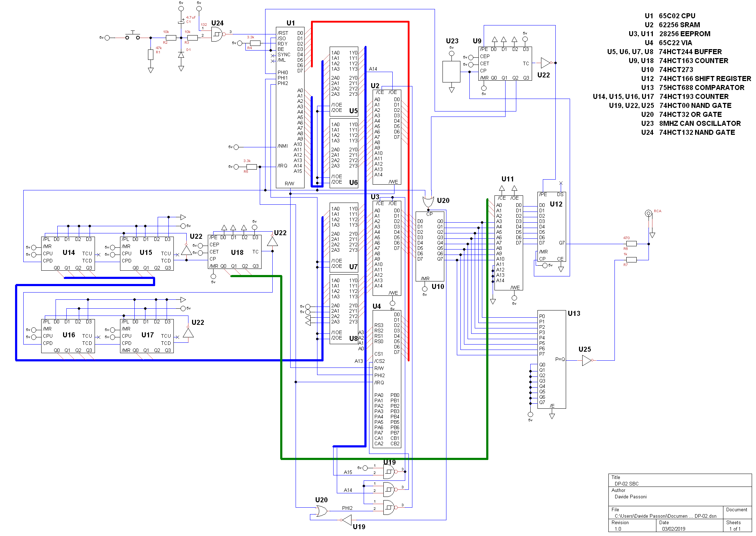
Task: Select the RCA connector symbol
Action: click(648, 214)
